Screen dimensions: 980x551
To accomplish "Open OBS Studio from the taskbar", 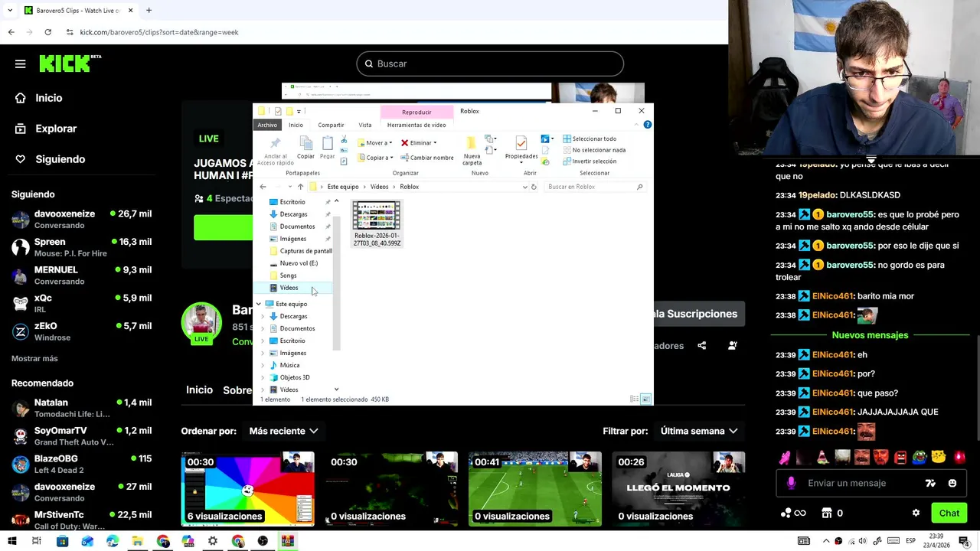I will [263, 541].
